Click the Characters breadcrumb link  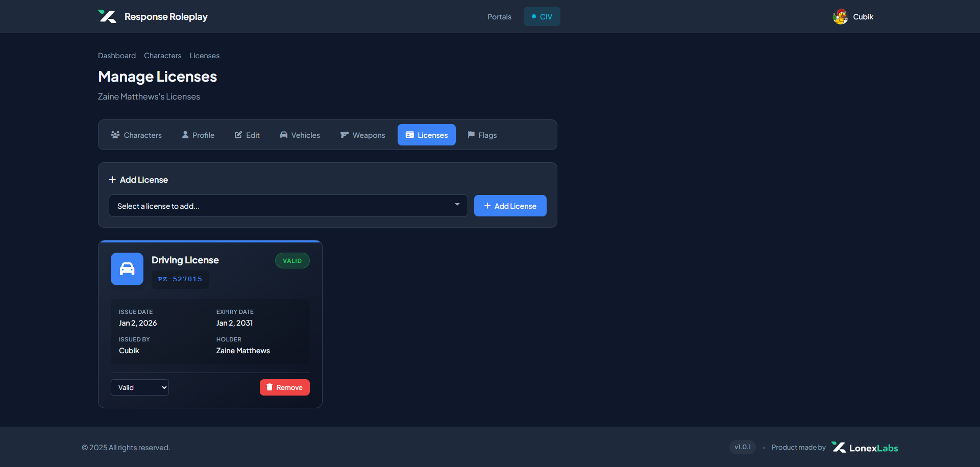click(x=163, y=56)
